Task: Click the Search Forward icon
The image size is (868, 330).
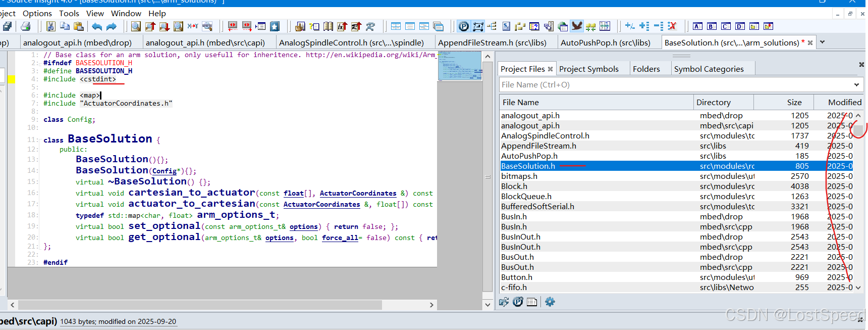Action: (164, 26)
